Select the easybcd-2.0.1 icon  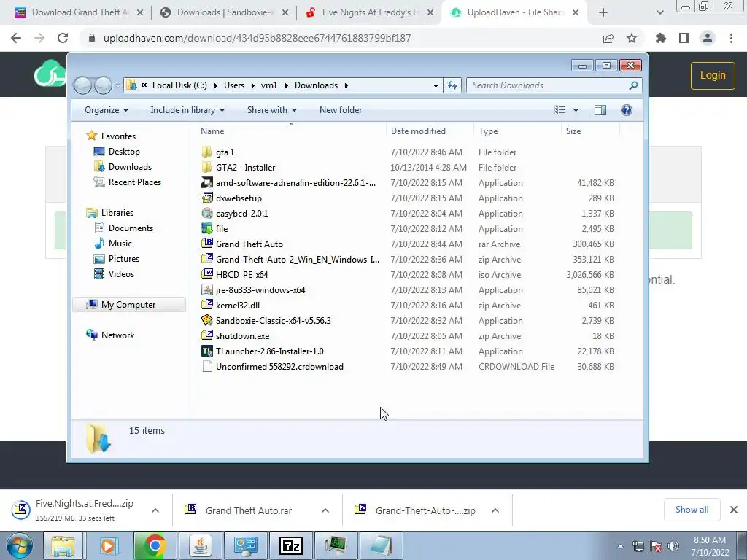coord(206,214)
